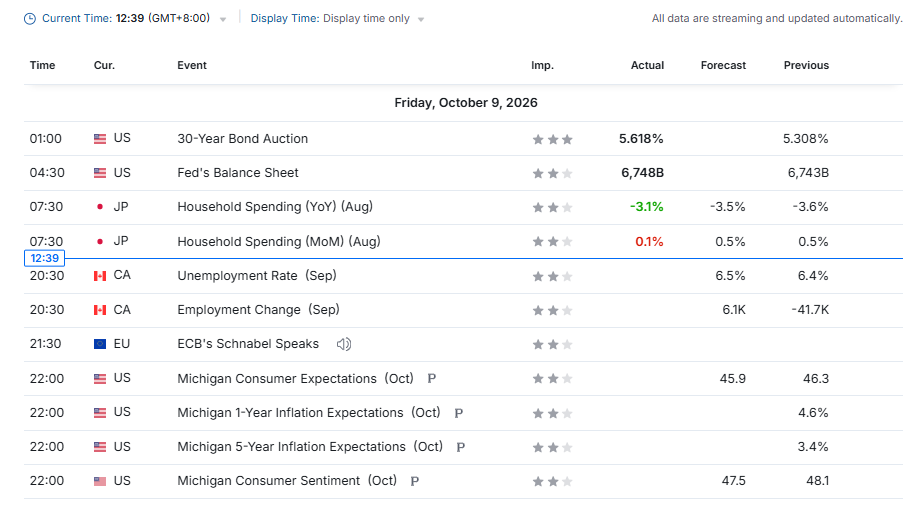Click actual value 5.618%

(641, 139)
